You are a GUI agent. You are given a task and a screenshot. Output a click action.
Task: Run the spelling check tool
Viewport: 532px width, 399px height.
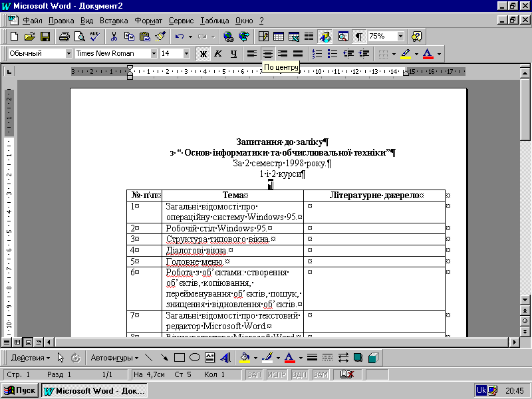coord(94,37)
